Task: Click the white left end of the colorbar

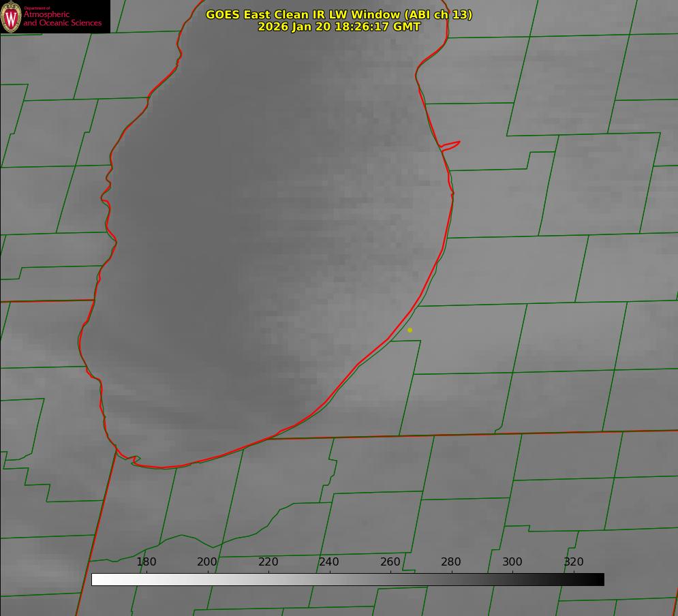Action: tap(97, 579)
